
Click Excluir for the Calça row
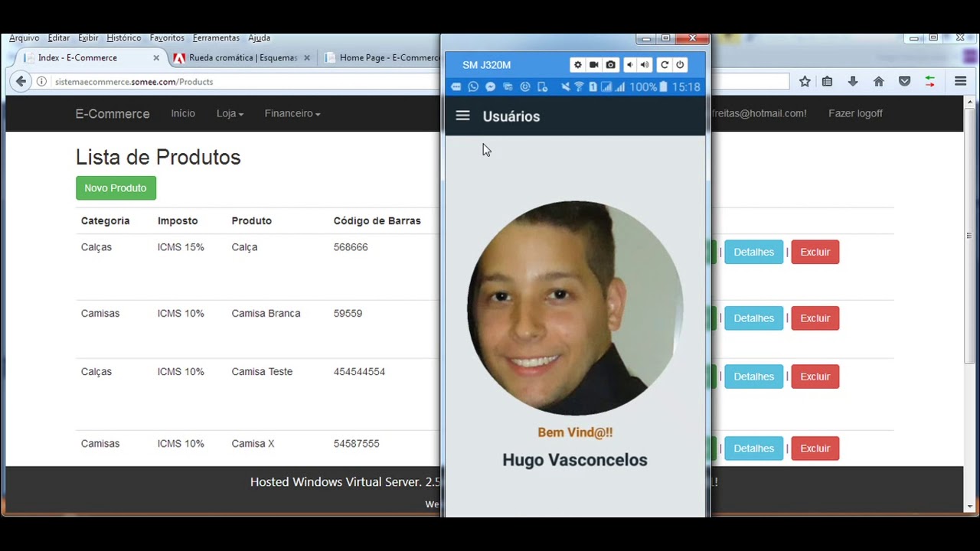(815, 252)
